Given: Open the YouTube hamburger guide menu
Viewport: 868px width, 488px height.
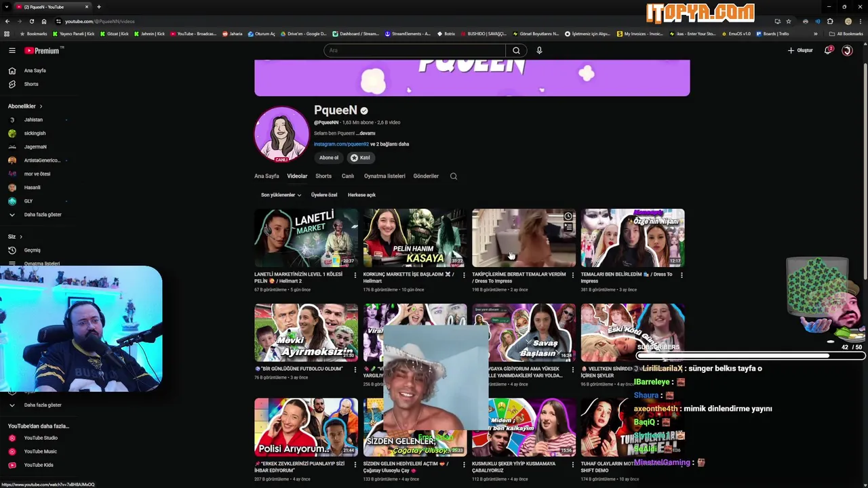Looking at the screenshot, I should tap(12, 50).
